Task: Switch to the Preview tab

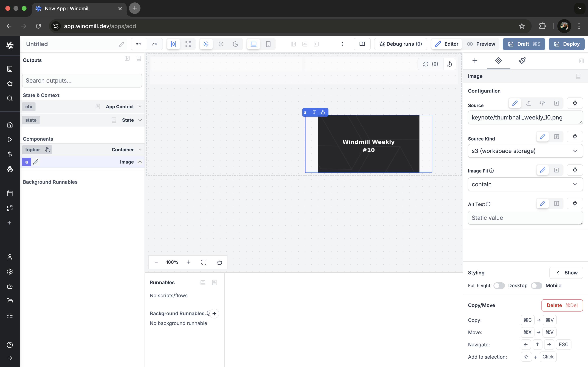Action: click(x=482, y=44)
